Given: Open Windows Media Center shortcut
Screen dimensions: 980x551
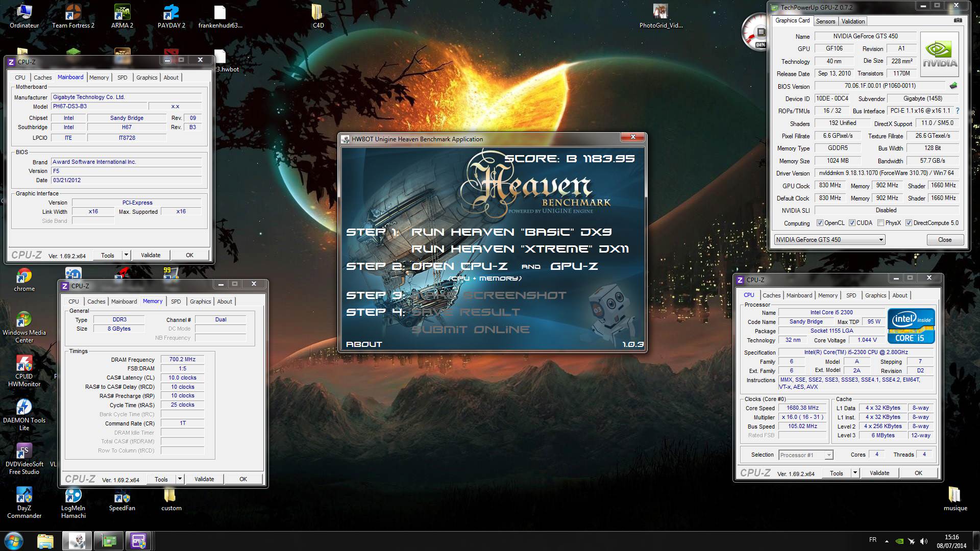Looking at the screenshot, I should [24, 327].
